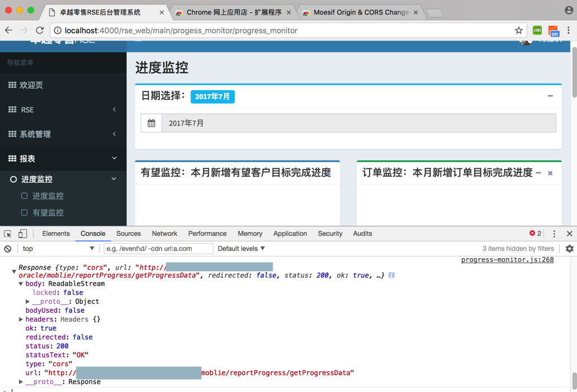
Task: Select the inspect element tool in DevTools
Action: pyautogui.click(x=8, y=234)
